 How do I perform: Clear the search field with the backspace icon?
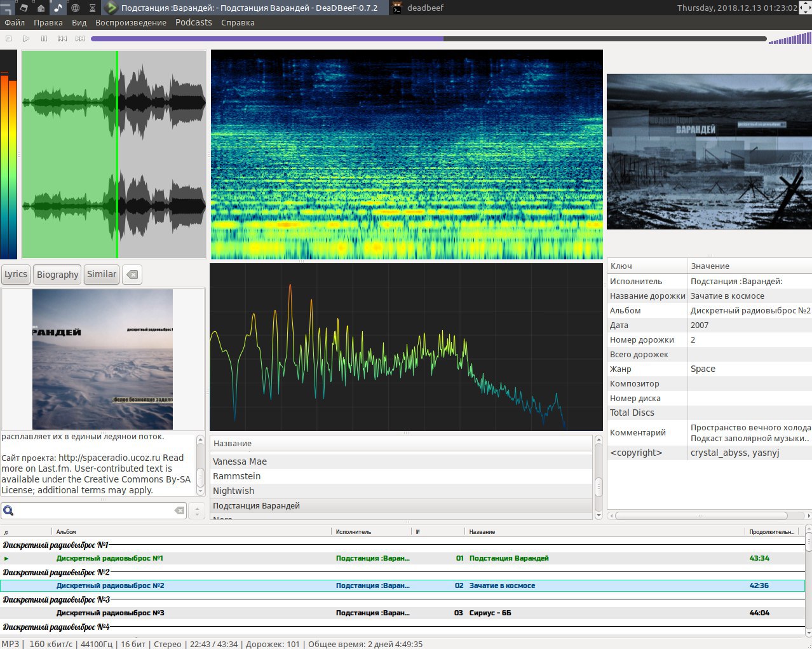coord(179,510)
